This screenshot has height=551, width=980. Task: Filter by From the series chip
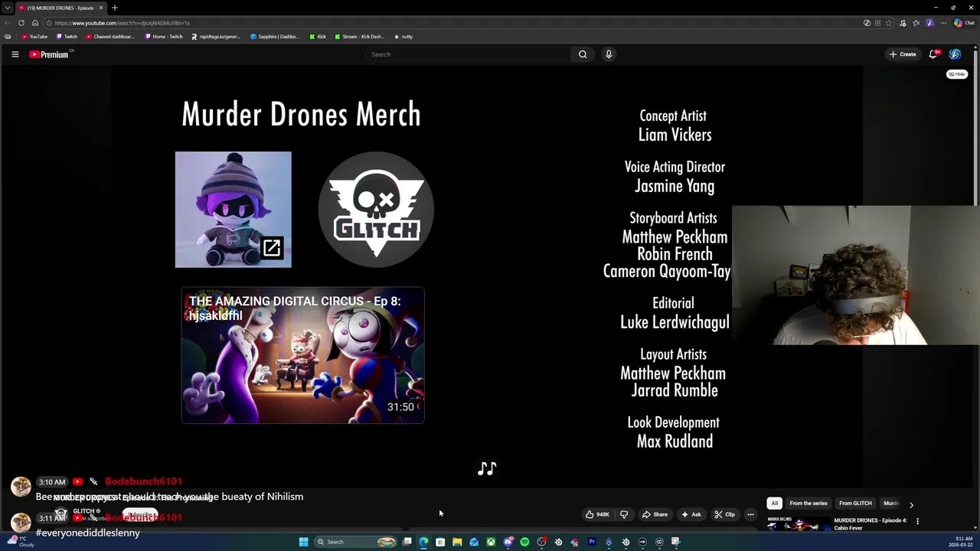click(808, 504)
